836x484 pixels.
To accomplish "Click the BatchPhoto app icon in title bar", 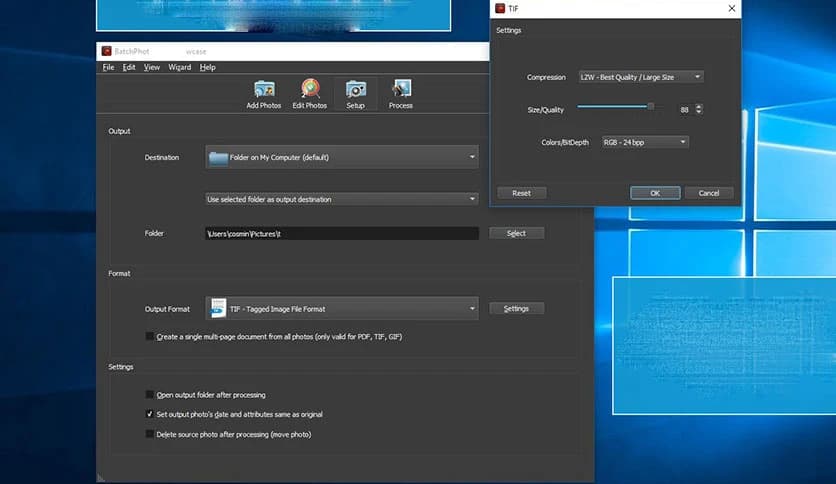I will click(x=105, y=50).
